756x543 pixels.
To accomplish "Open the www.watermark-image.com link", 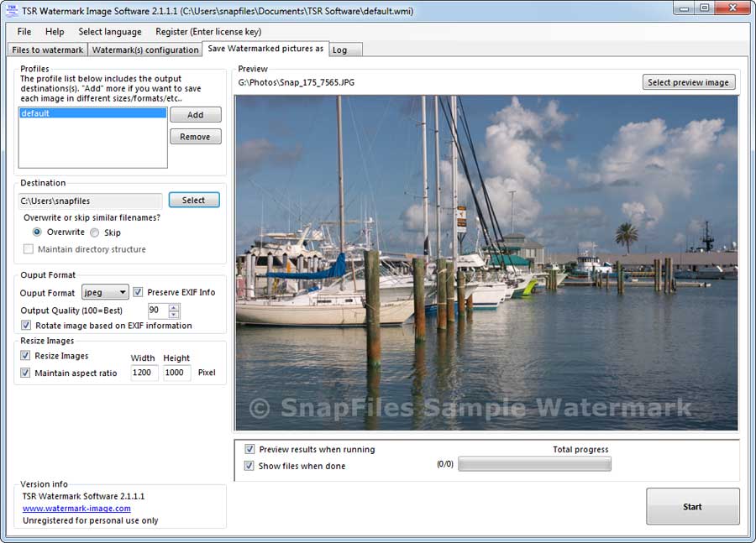I will click(76, 509).
